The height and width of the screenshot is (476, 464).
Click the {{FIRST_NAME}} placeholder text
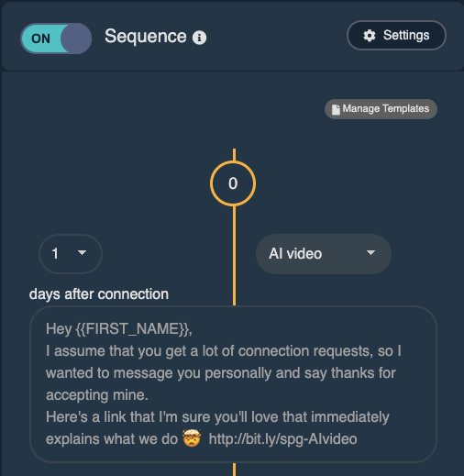(132, 329)
